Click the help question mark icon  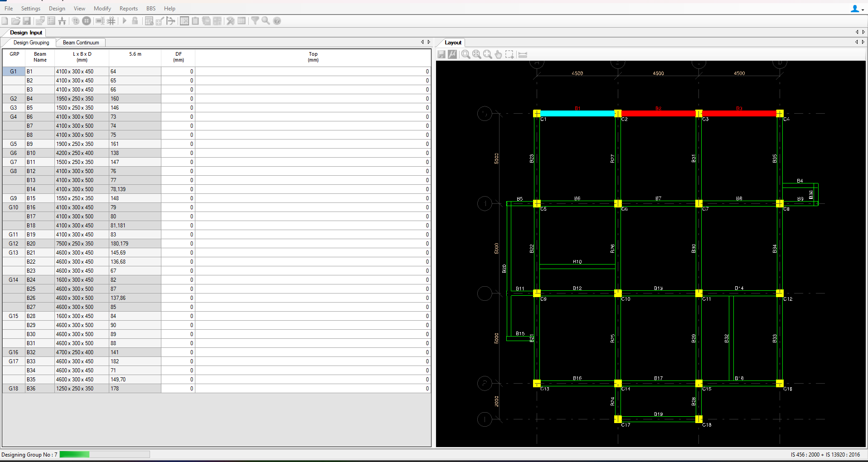coord(277,21)
